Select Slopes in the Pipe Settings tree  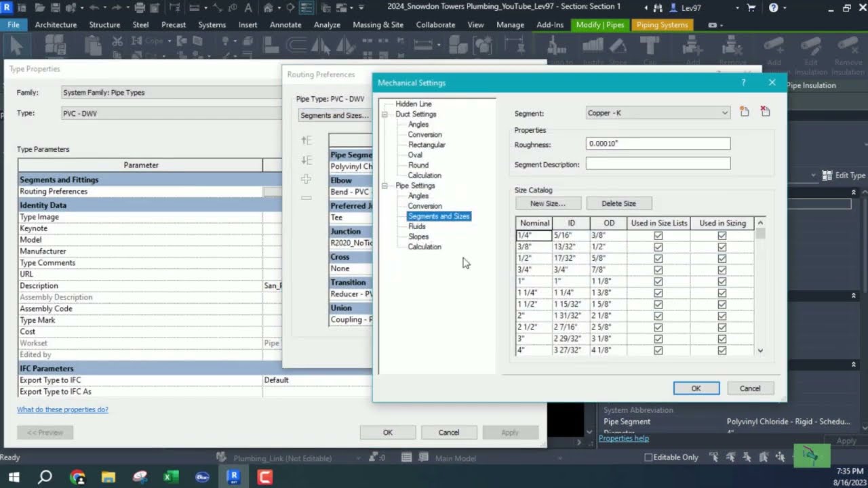click(418, 237)
